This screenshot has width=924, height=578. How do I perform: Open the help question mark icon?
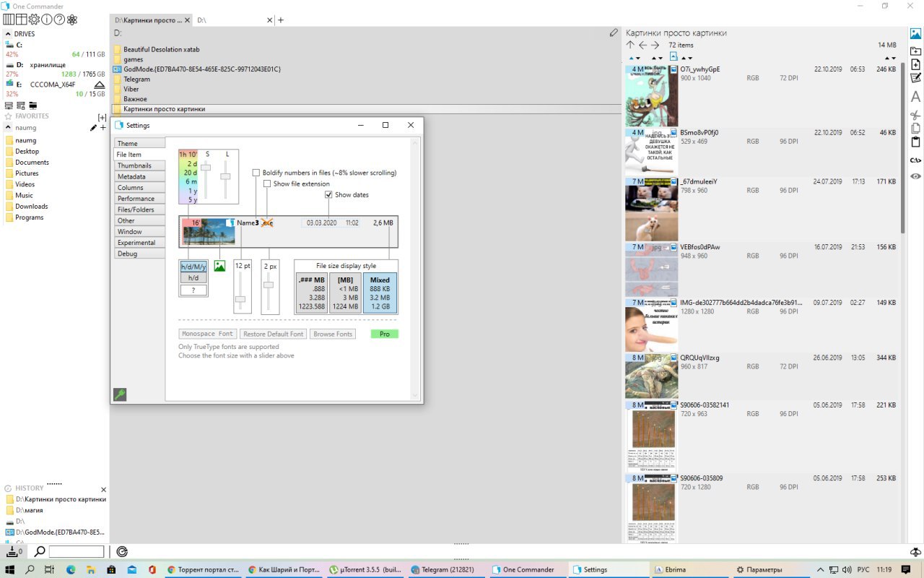(x=59, y=20)
